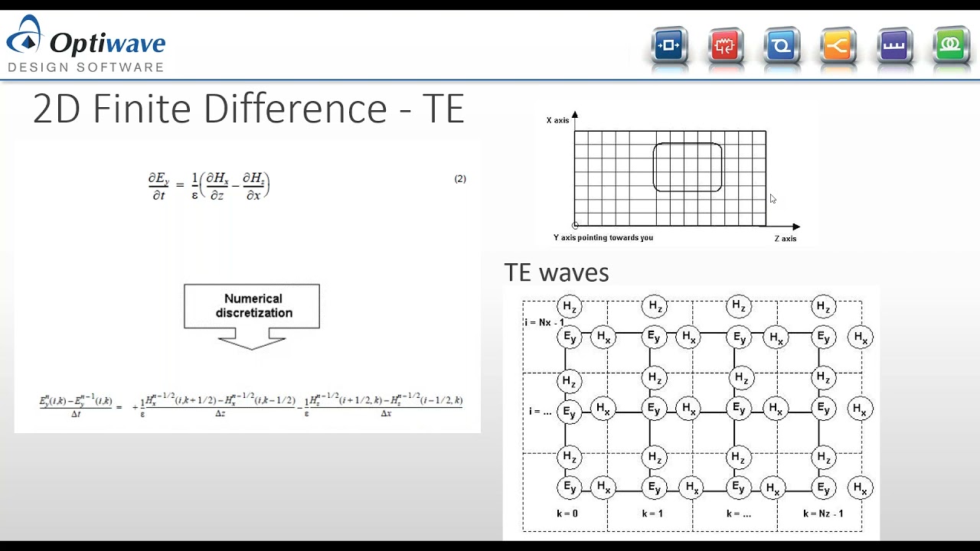
Task: Click the "i = Nx - 1" row label
Action: click(x=544, y=322)
